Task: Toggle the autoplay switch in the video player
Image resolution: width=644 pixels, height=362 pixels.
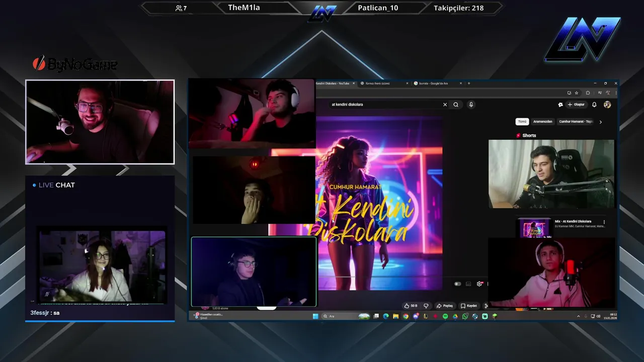Action: tap(457, 284)
